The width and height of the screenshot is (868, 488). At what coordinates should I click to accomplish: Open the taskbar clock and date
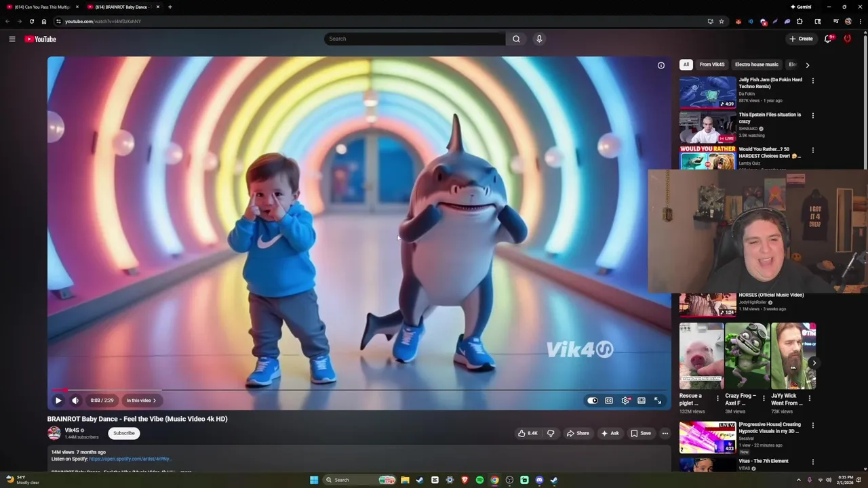tap(846, 480)
